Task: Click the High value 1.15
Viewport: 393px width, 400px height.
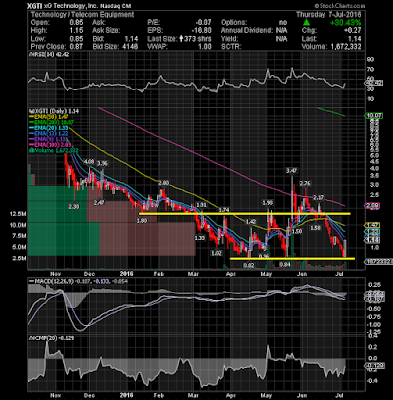Action: 76,31
